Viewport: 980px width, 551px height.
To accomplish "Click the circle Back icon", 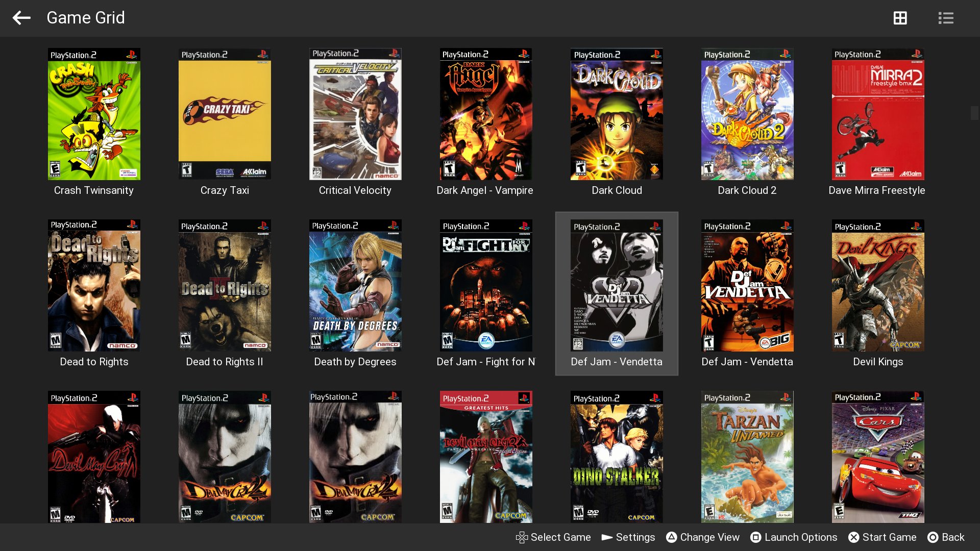I will click(x=933, y=537).
